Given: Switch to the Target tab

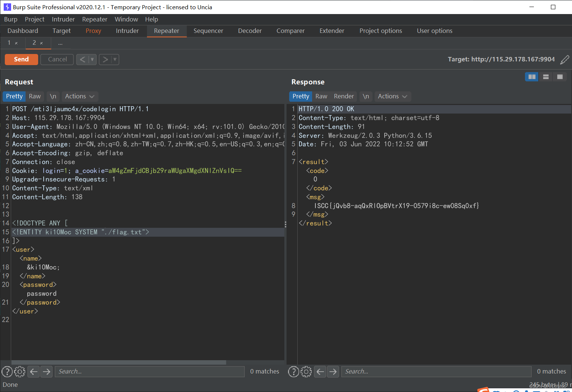Looking at the screenshot, I should [x=61, y=31].
